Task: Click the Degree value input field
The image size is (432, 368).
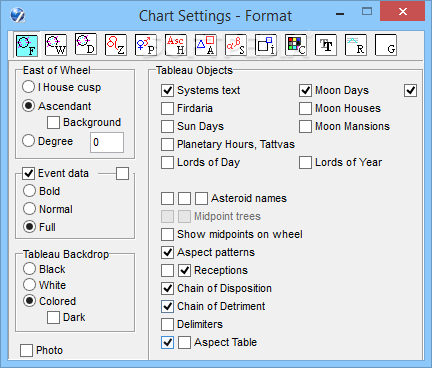Action: tap(107, 142)
